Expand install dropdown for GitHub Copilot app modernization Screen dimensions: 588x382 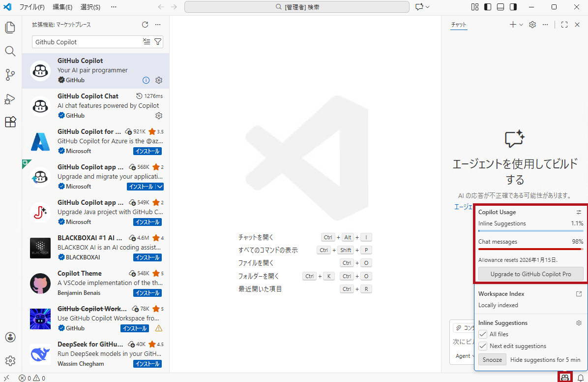pos(160,187)
